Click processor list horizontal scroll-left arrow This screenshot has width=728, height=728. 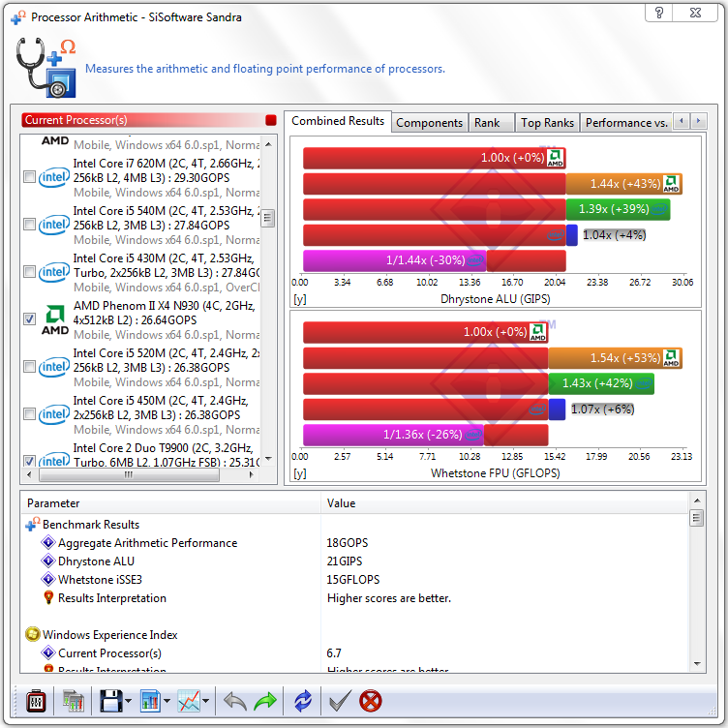(29, 474)
